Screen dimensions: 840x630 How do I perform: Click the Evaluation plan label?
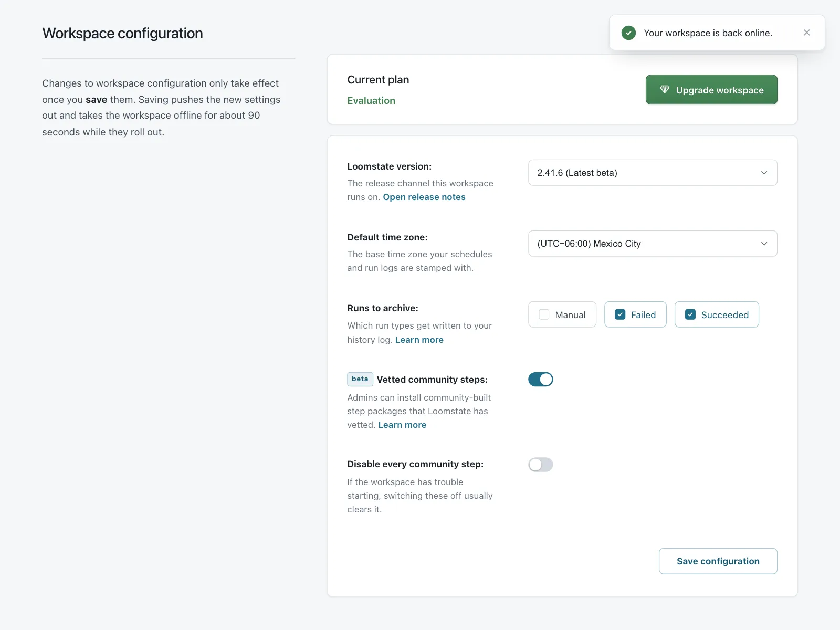[x=371, y=101]
